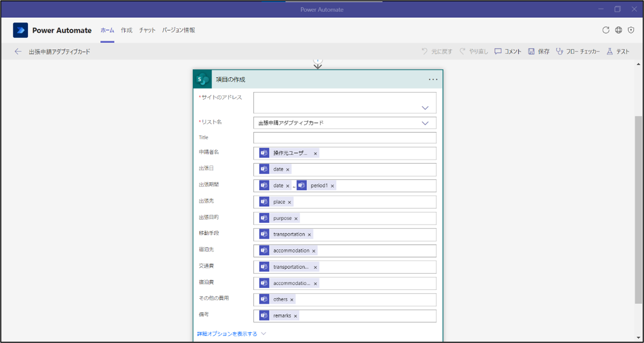Screen dimensions: 644x343
Task: Click scrollbar up arrow
Action: (638, 64)
